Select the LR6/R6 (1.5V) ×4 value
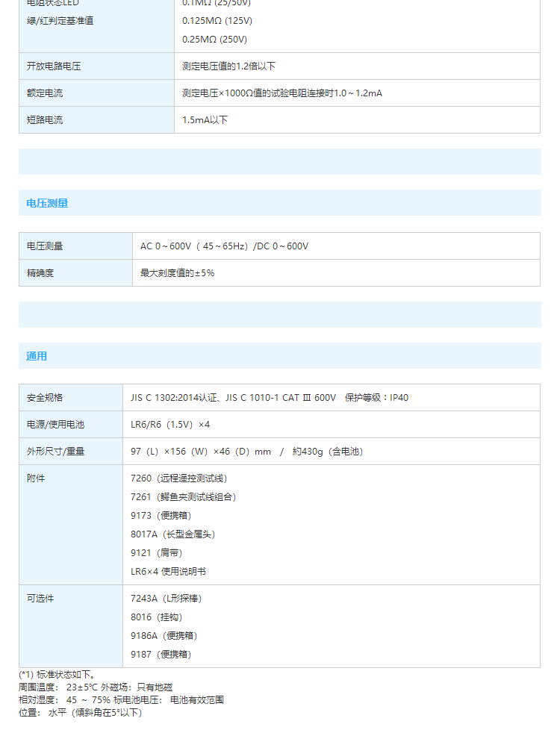Image resolution: width=560 pixels, height=730 pixels. (x=170, y=425)
